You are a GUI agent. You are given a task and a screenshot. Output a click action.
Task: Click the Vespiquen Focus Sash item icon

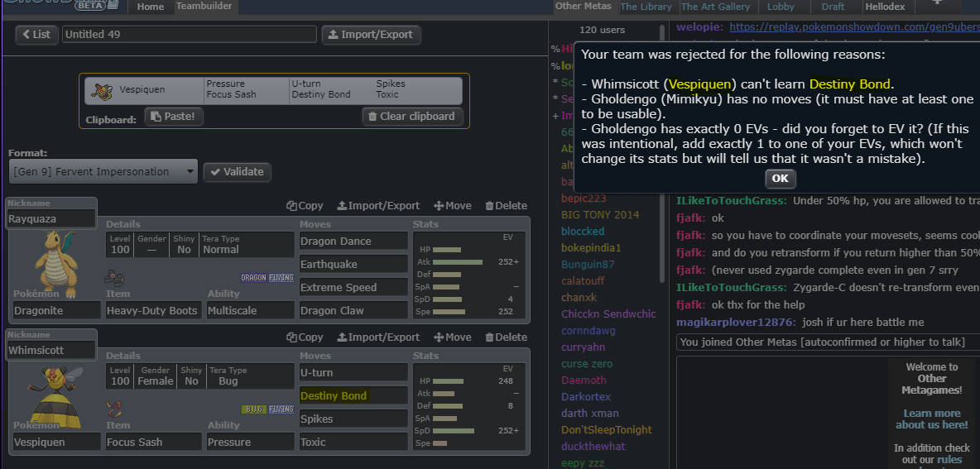[x=114, y=408]
